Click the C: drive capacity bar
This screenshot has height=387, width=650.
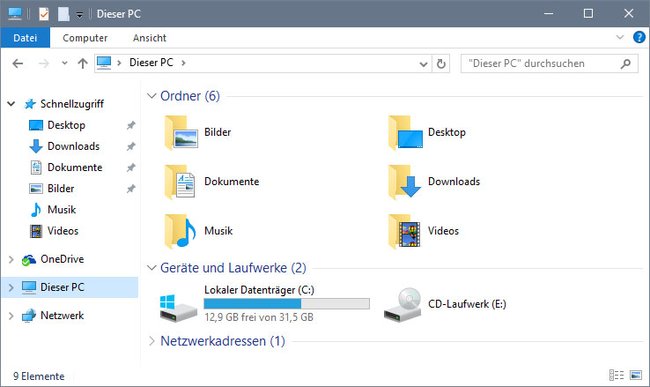coord(286,304)
